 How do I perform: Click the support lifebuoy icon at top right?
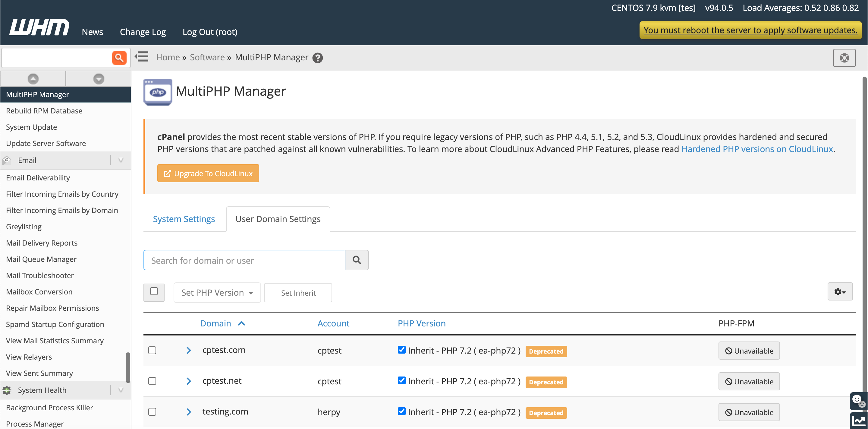[x=844, y=58]
